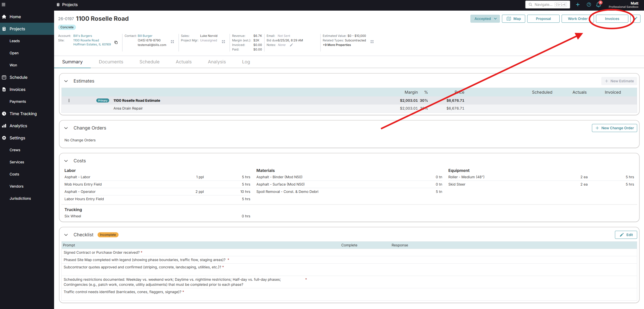The width and height of the screenshot is (644, 309).
Task: Click the Matt Professional Sandbox profile
Action: [x=624, y=5]
